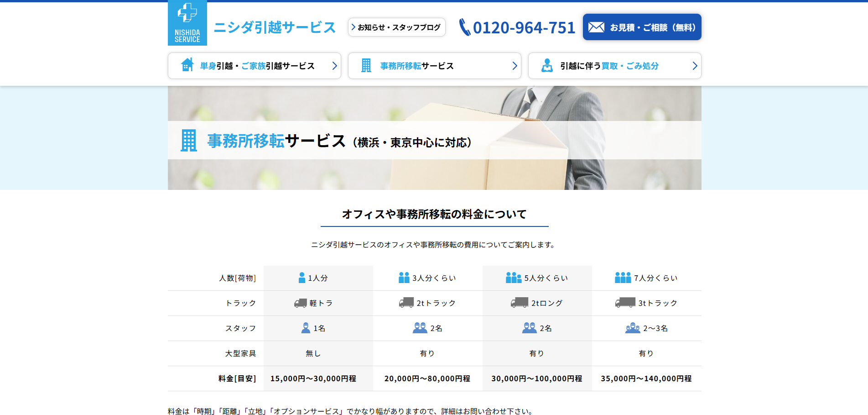Call 0120-964-751 by clicking the number
This screenshot has width=868, height=415.
[x=525, y=27]
